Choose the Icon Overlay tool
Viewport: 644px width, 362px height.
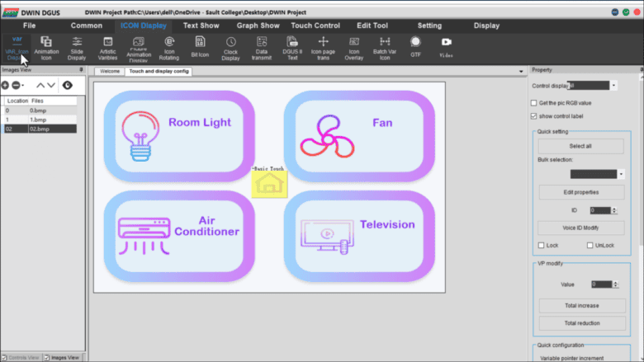click(353, 48)
